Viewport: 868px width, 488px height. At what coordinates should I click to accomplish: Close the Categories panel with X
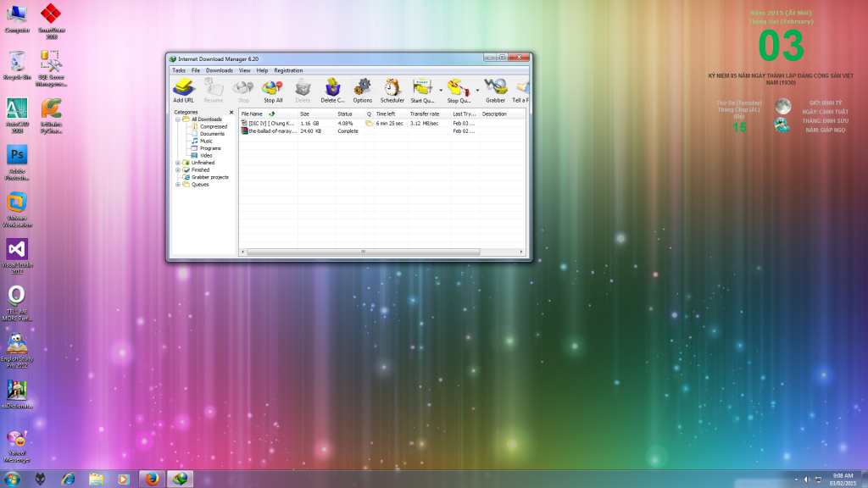tap(231, 112)
